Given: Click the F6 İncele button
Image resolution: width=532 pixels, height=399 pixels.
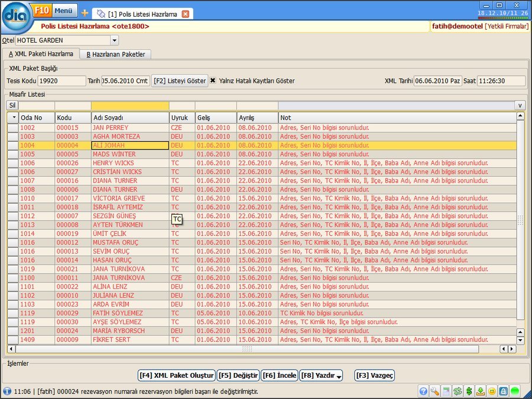Looking at the screenshot, I should click(x=280, y=375).
